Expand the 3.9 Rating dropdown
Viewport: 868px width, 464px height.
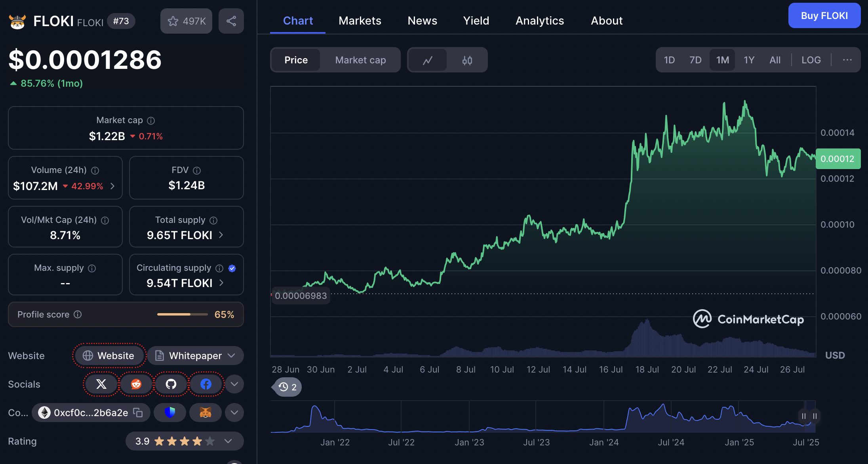tap(185, 441)
